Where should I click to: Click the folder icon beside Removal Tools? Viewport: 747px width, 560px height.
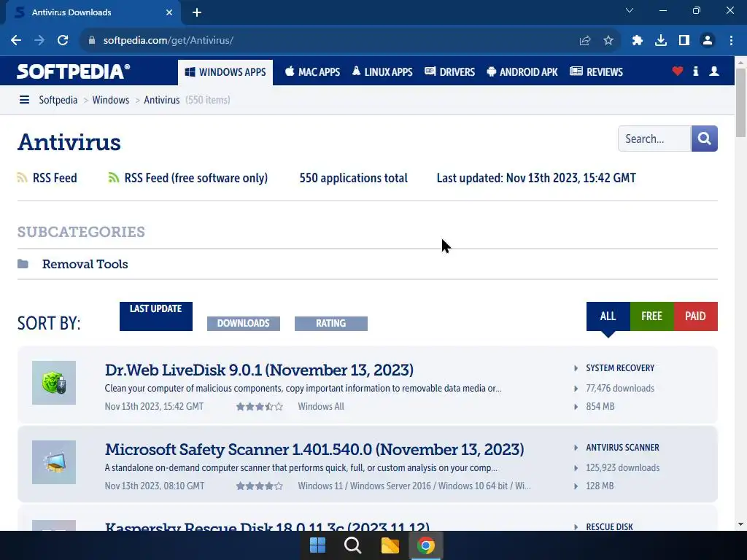click(23, 264)
